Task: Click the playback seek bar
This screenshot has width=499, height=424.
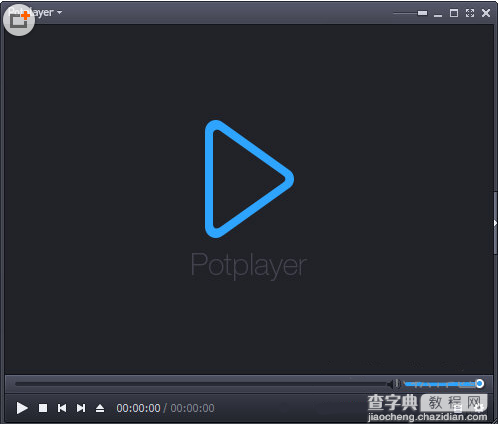Action: coord(201,384)
